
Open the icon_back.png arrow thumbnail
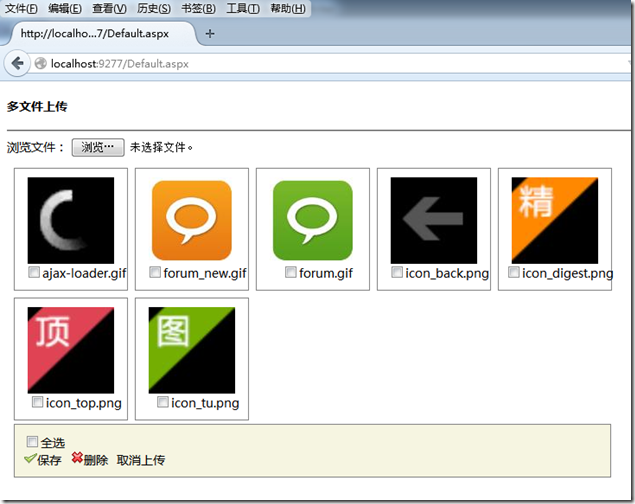click(x=434, y=220)
